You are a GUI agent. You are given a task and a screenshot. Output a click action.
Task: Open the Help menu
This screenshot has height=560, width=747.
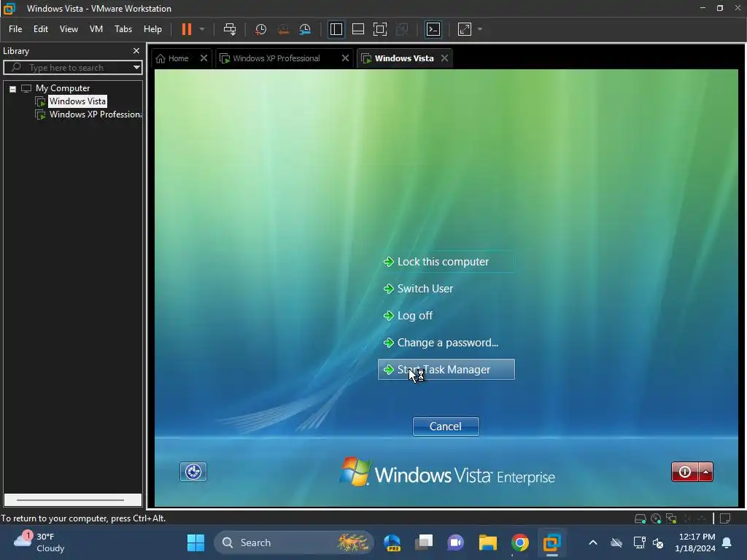[x=152, y=29]
